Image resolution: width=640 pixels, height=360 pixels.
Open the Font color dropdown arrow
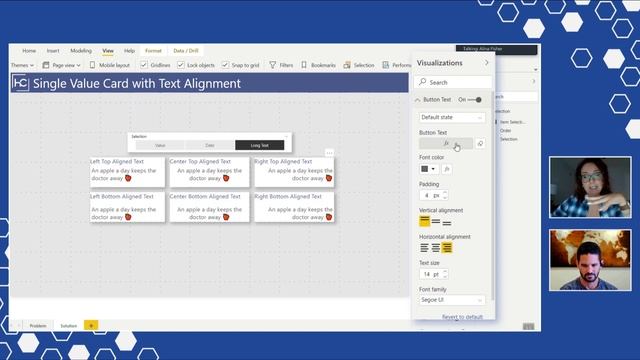coord(433,169)
